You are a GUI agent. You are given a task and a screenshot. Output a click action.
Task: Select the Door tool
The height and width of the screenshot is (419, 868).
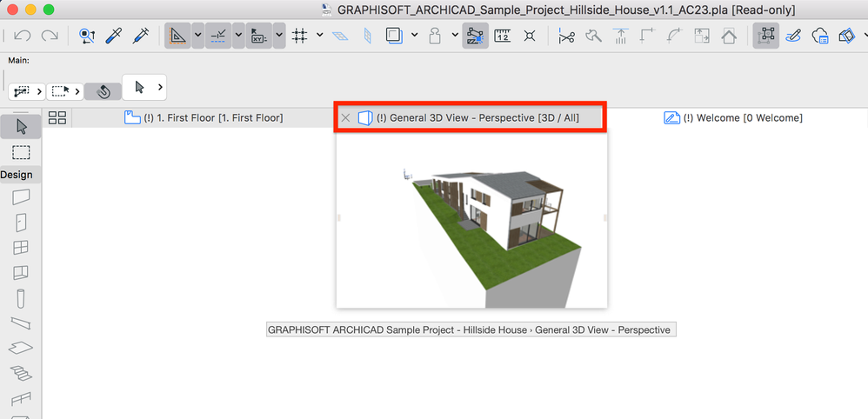click(21, 222)
